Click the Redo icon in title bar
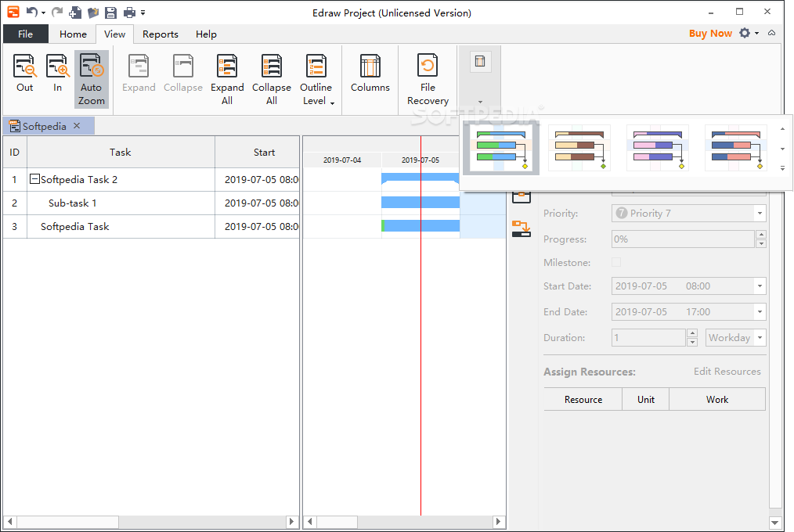The height and width of the screenshot is (532, 794). pyautogui.click(x=57, y=13)
